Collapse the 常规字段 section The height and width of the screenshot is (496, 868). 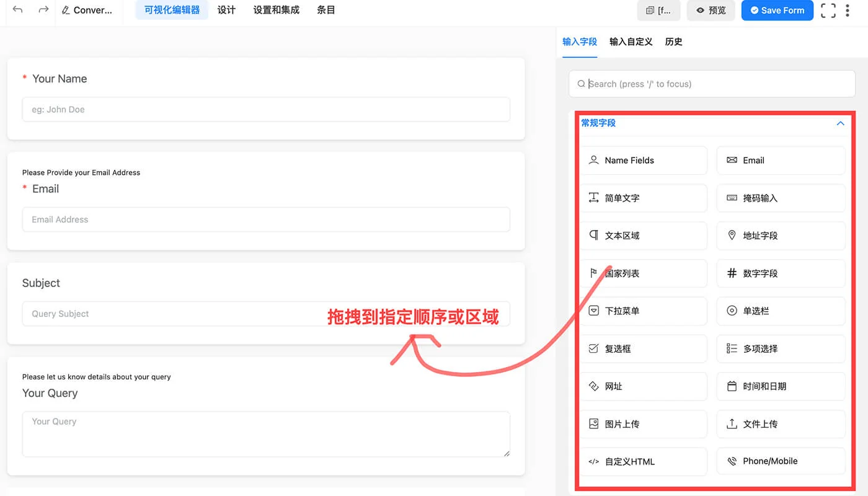pos(841,123)
